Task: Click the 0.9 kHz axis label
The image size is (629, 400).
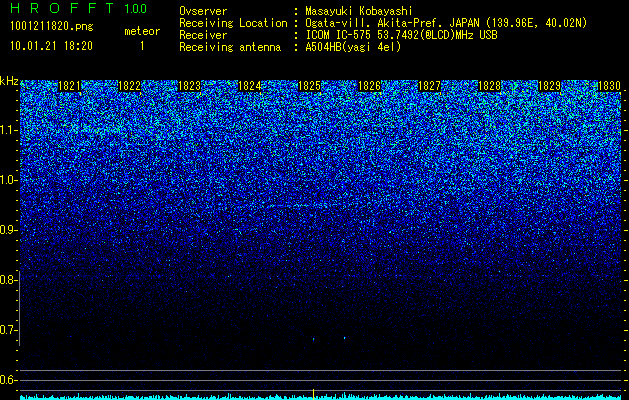Action: tap(7, 230)
